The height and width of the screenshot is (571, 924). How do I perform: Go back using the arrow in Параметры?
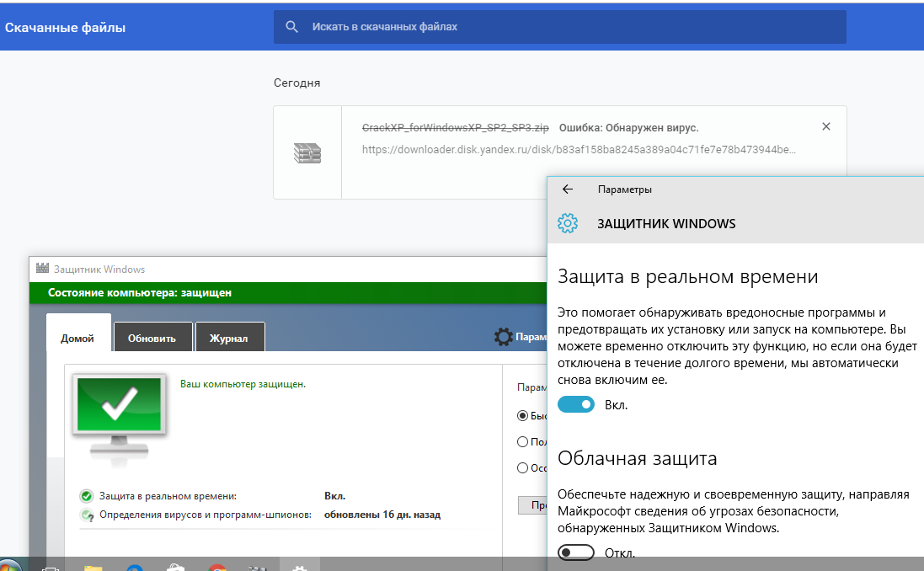pyautogui.click(x=568, y=189)
